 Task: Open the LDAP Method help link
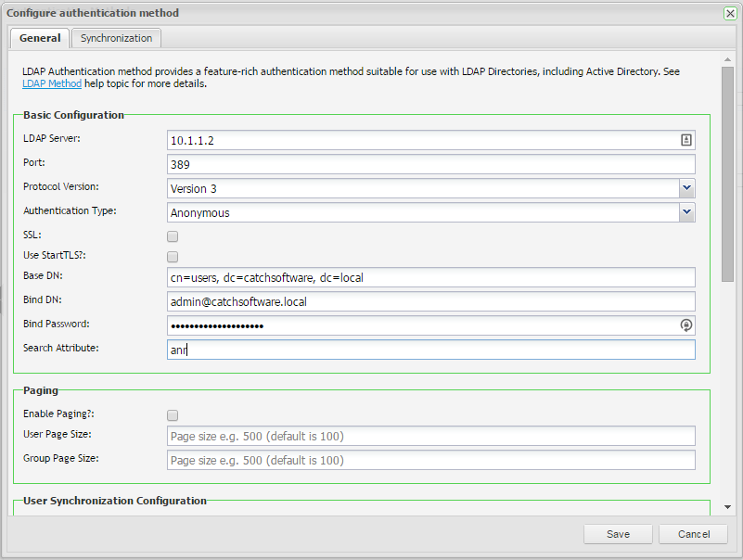point(52,83)
